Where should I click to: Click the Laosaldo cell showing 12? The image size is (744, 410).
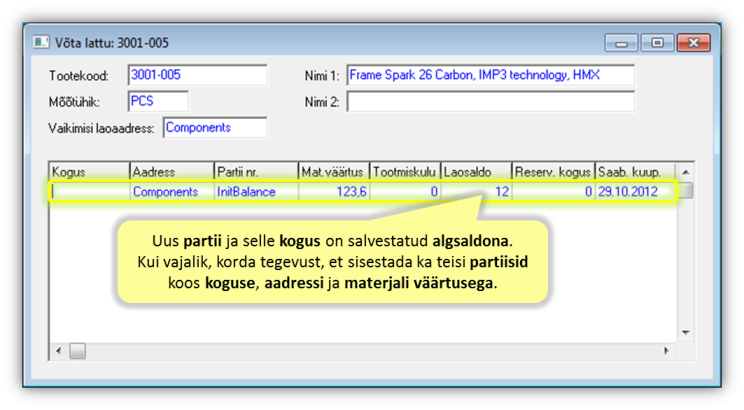pos(476,192)
